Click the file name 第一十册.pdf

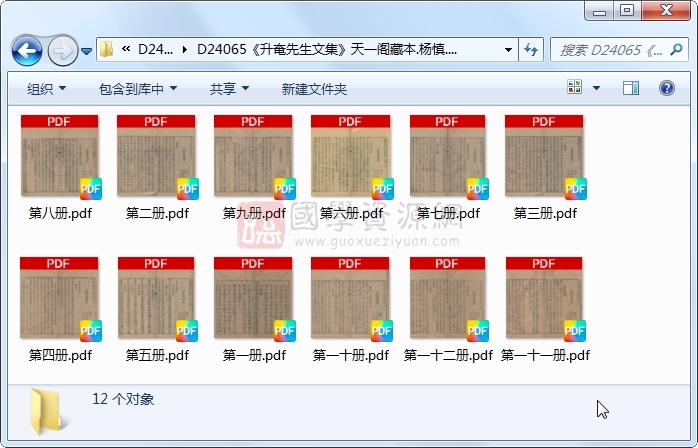tap(351, 355)
